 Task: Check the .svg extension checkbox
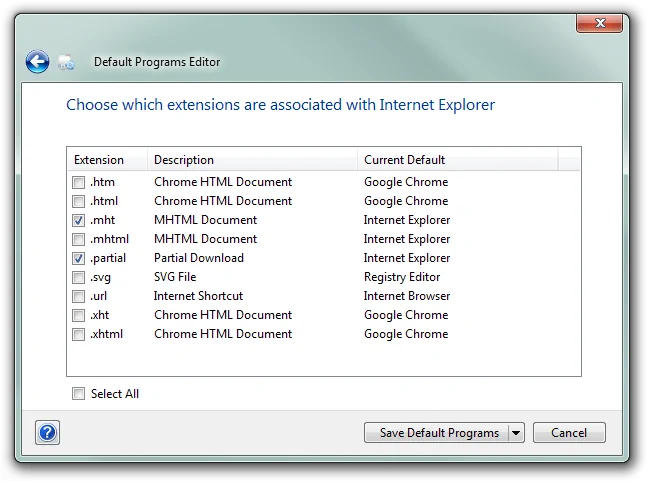(x=78, y=277)
